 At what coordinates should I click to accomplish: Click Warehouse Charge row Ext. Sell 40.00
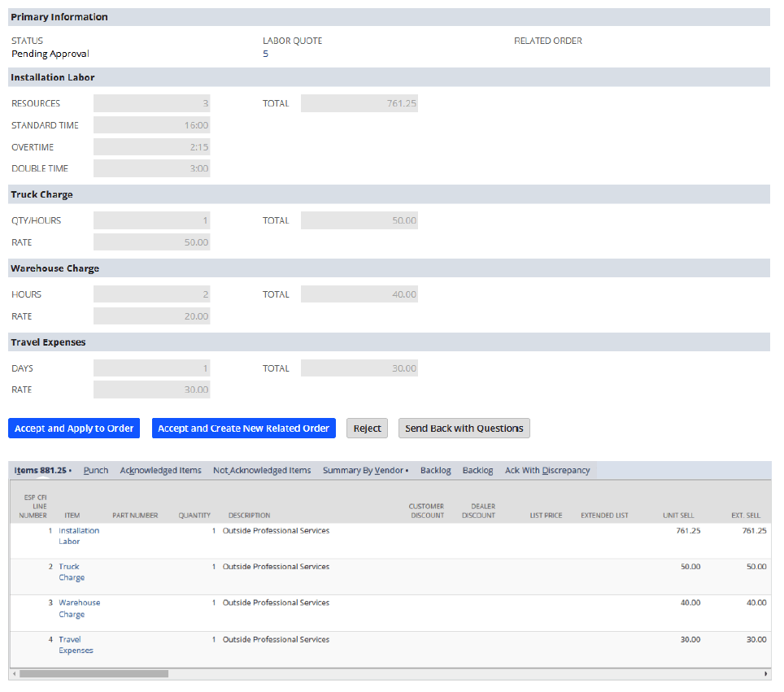coord(756,603)
